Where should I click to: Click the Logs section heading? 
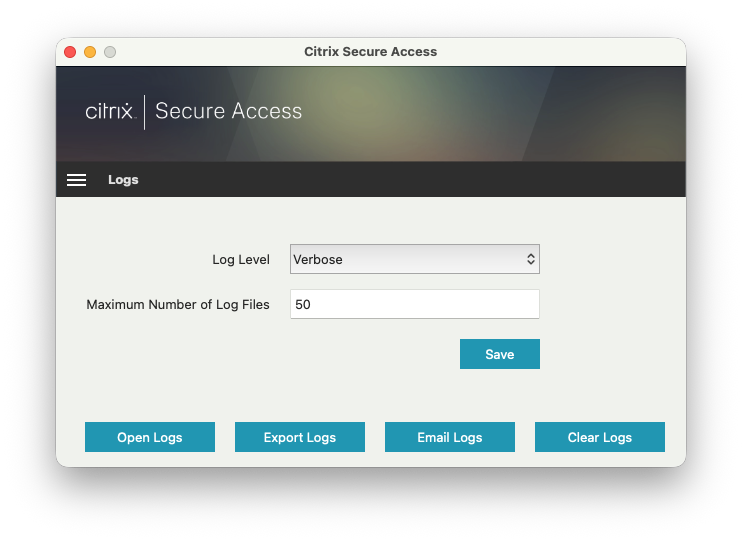pyautogui.click(x=123, y=180)
